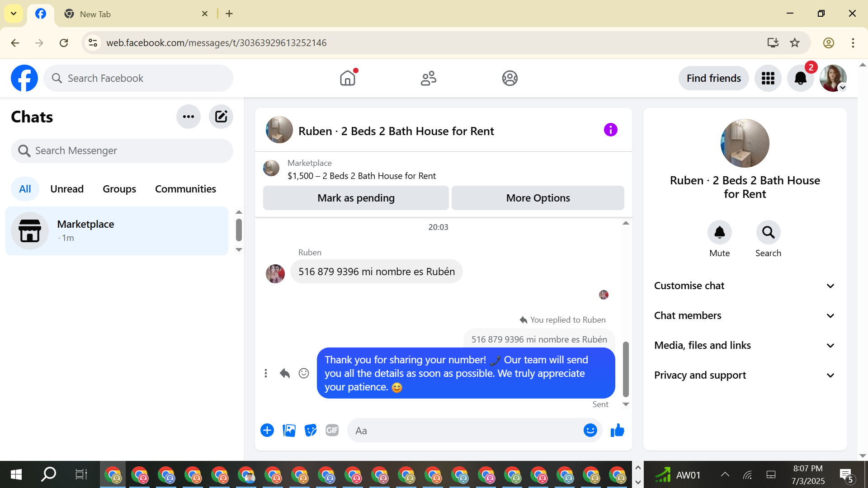This screenshot has height=488, width=868.
Task: Click the Find friends button
Action: pyautogui.click(x=713, y=79)
